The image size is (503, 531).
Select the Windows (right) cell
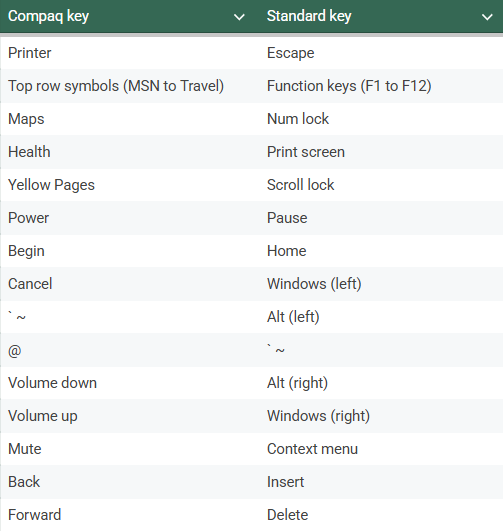[381, 416]
